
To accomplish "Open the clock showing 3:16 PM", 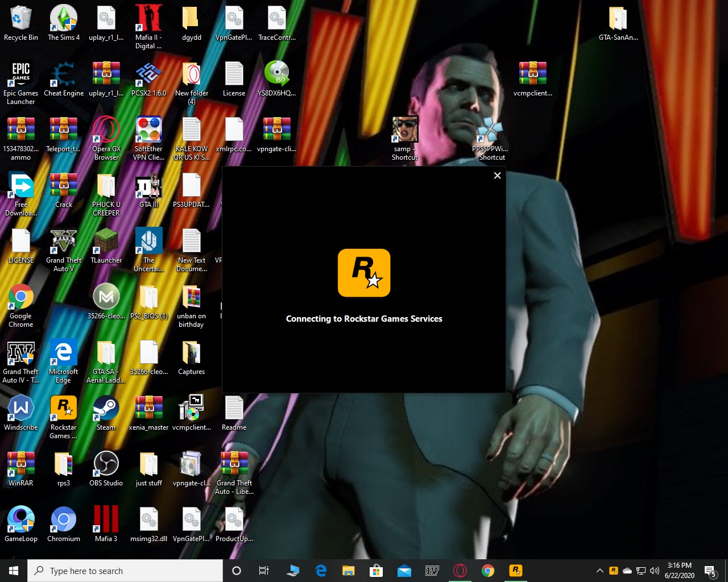I will click(x=680, y=571).
